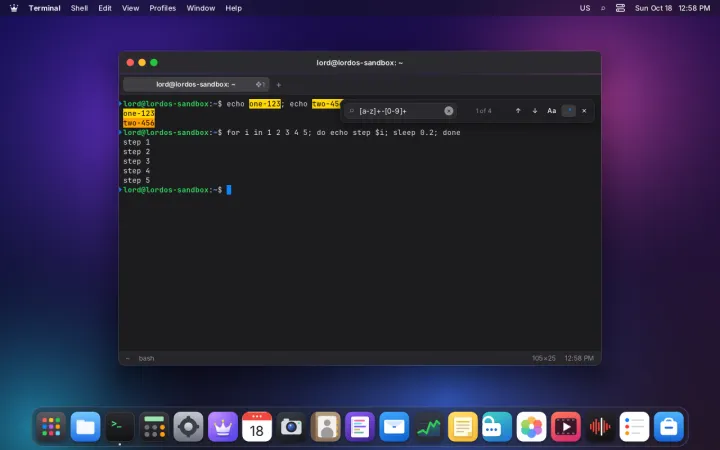Screen dimensions: 720x450
Task: Click the '1 of 4' match counter
Action: (x=484, y=111)
